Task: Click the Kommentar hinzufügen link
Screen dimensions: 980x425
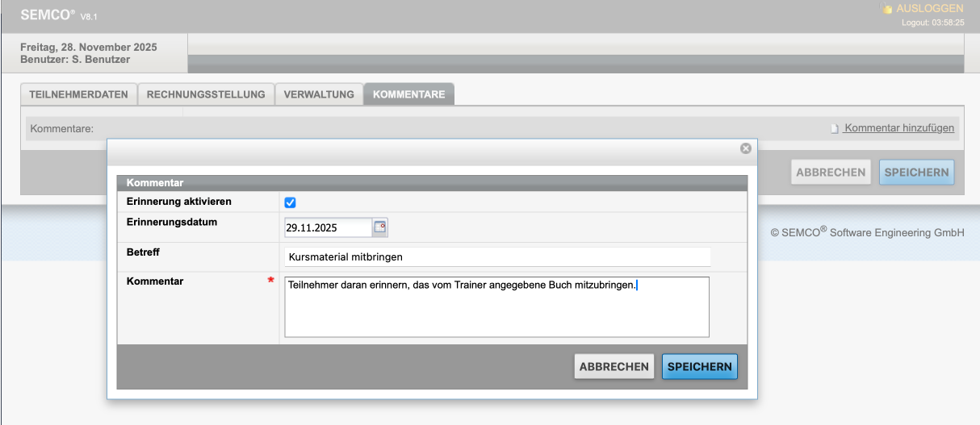Action: coord(899,128)
